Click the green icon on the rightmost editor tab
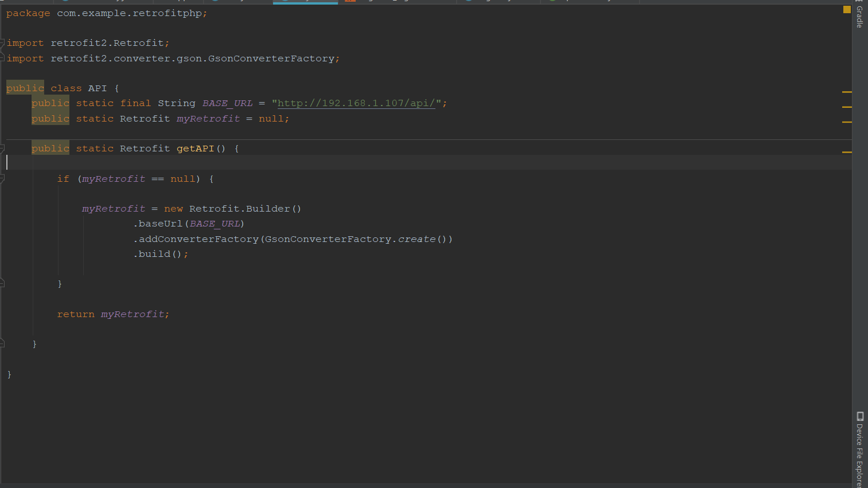 tap(552, 2)
